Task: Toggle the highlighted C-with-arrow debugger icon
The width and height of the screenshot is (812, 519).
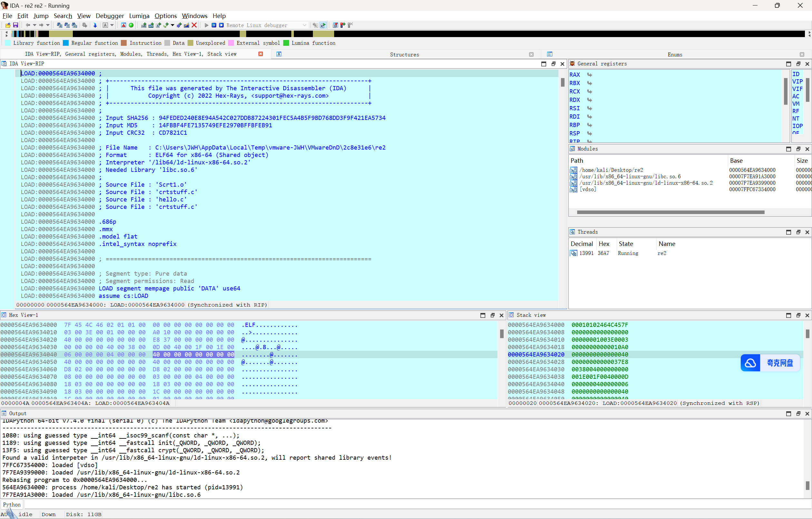Action: [x=323, y=25]
